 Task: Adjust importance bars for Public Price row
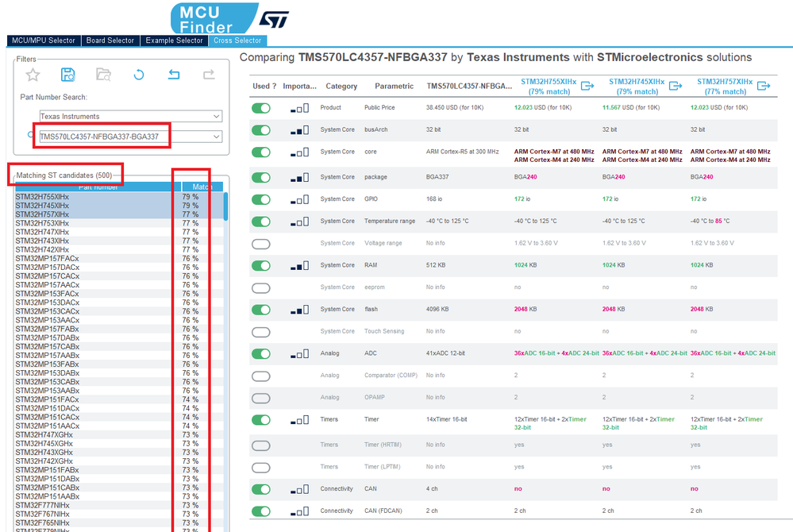pos(299,108)
